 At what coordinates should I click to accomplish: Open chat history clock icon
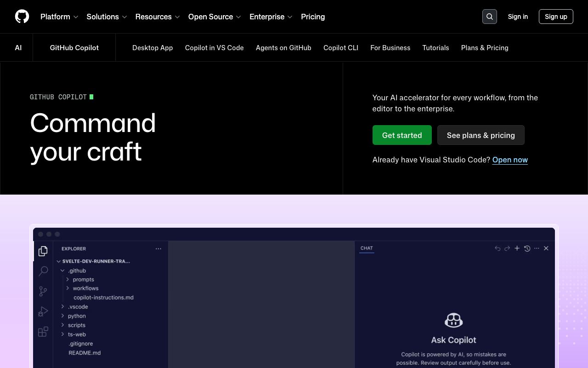pyautogui.click(x=527, y=248)
